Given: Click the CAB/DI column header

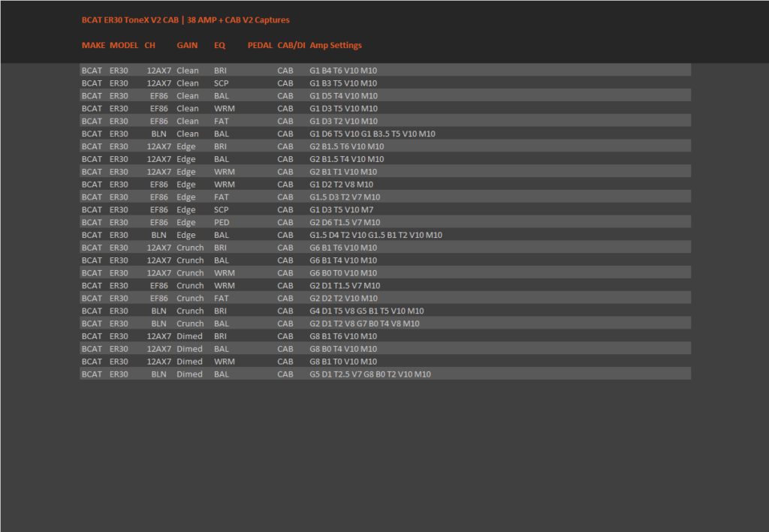Looking at the screenshot, I should click(x=291, y=45).
